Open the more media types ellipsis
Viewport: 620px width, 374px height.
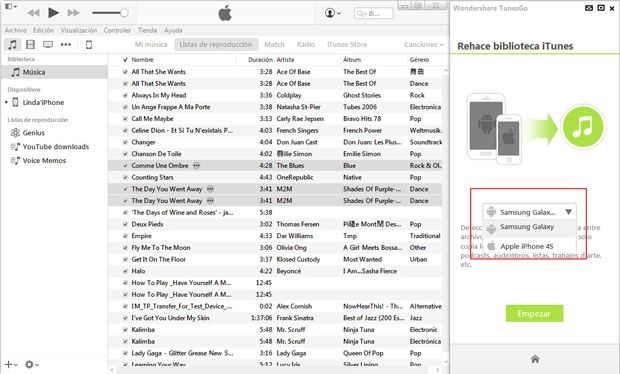pyautogui.click(x=66, y=44)
